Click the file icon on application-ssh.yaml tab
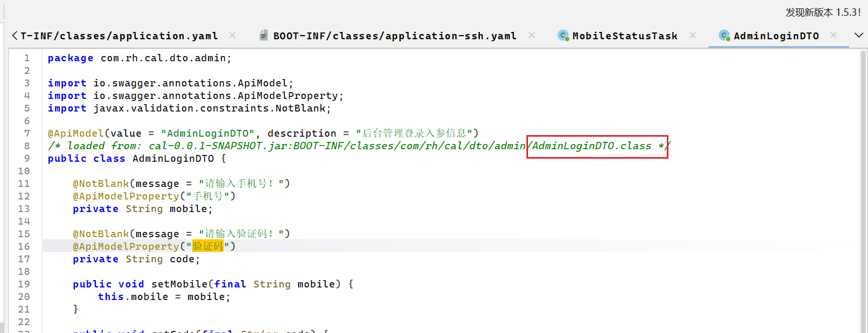The image size is (868, 333). (x=264, y=36)
